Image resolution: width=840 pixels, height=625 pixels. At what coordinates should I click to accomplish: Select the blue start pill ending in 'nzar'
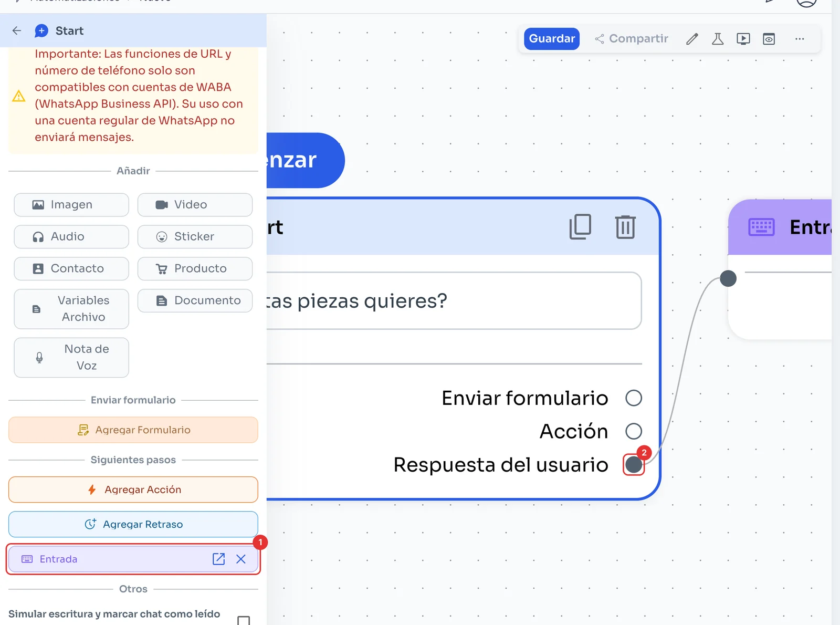[306, 160]
